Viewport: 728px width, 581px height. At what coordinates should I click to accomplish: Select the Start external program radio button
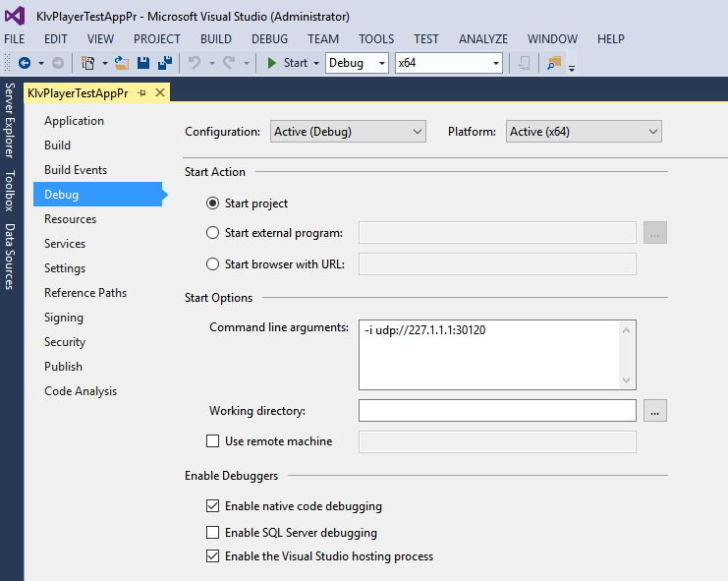tap(213, 233)
